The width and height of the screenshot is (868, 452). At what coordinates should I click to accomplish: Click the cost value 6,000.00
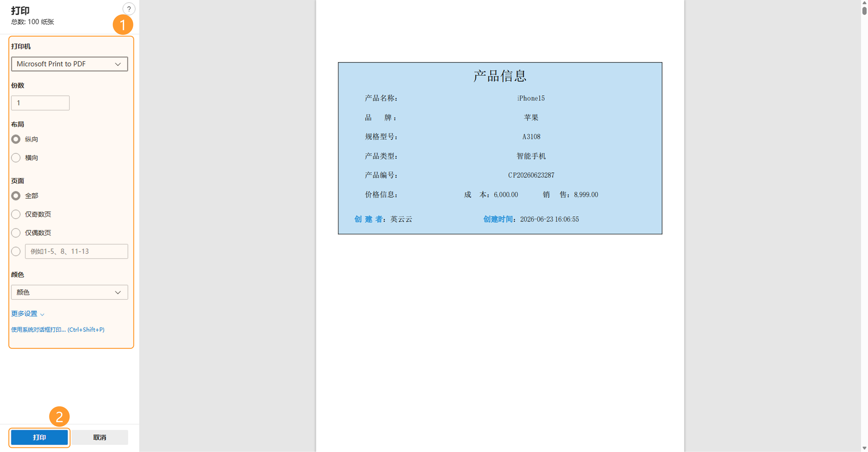tap(506, 195)
